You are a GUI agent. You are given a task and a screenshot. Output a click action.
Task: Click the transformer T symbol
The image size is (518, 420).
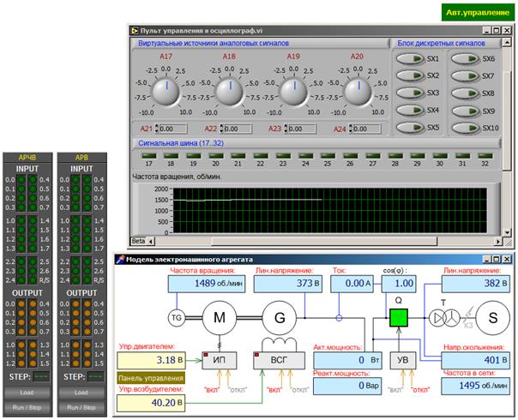point(443,316)
